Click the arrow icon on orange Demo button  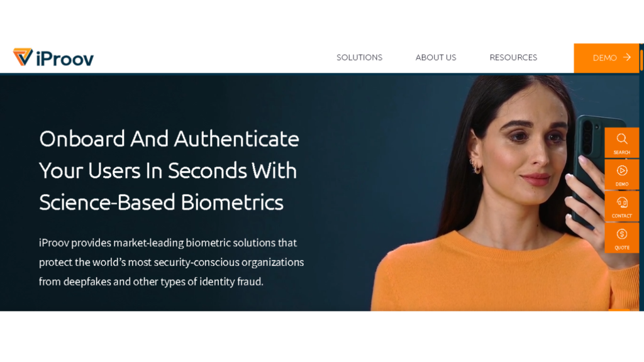[627, 57]
